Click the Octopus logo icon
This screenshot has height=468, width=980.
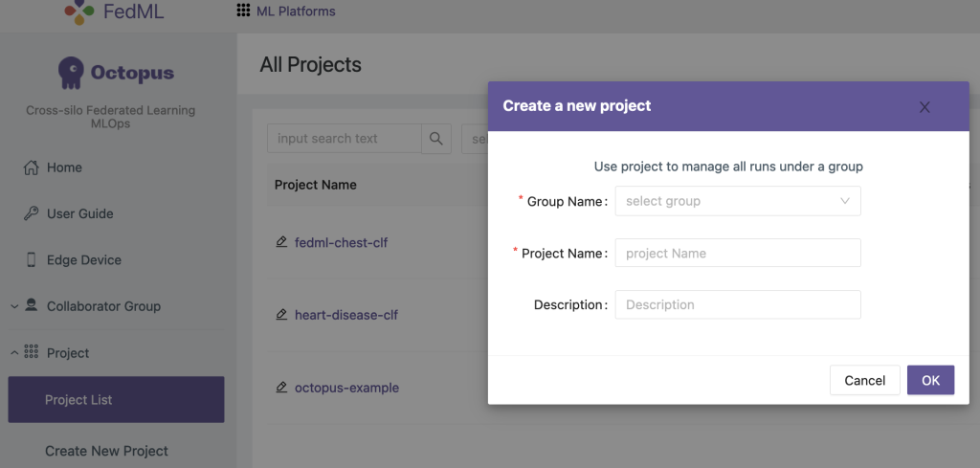point(71,73)
